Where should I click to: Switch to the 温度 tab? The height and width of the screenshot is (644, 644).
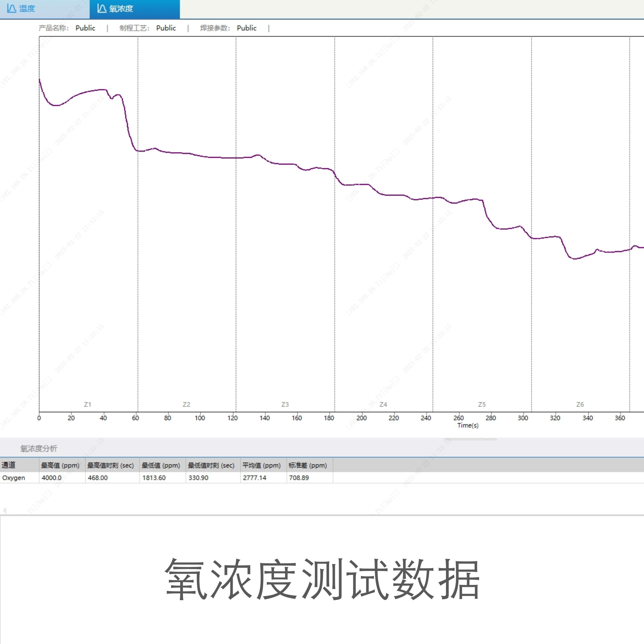(x=27, y=9)
